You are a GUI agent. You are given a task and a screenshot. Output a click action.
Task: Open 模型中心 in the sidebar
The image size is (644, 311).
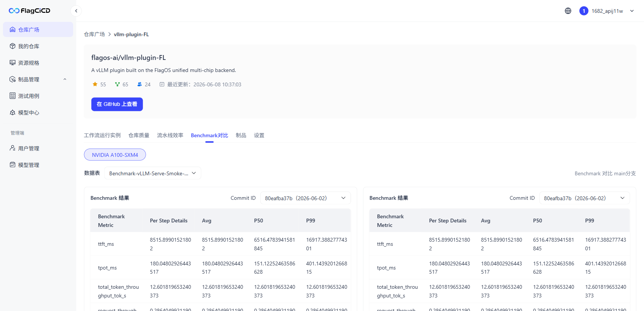pyautogui.click(x=38, y=112)
